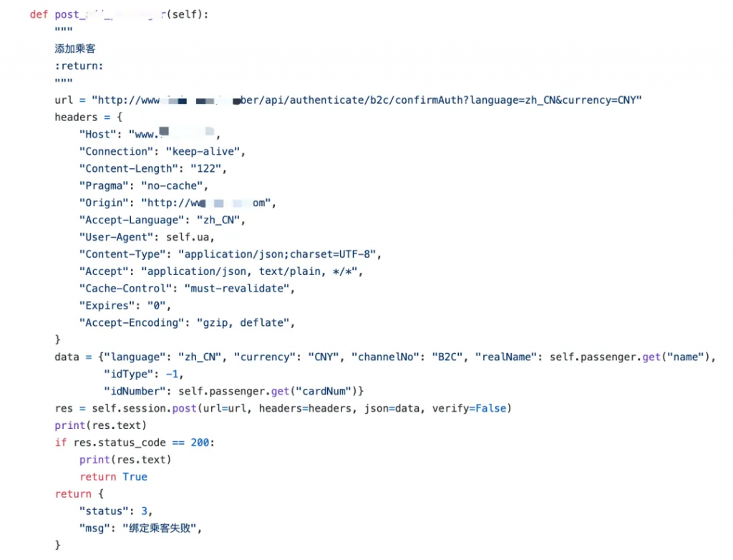The height and width of the screenshot is (560, 733).
Task: Click the "msg" error string 绑定乘客失败
Action: 160,528
